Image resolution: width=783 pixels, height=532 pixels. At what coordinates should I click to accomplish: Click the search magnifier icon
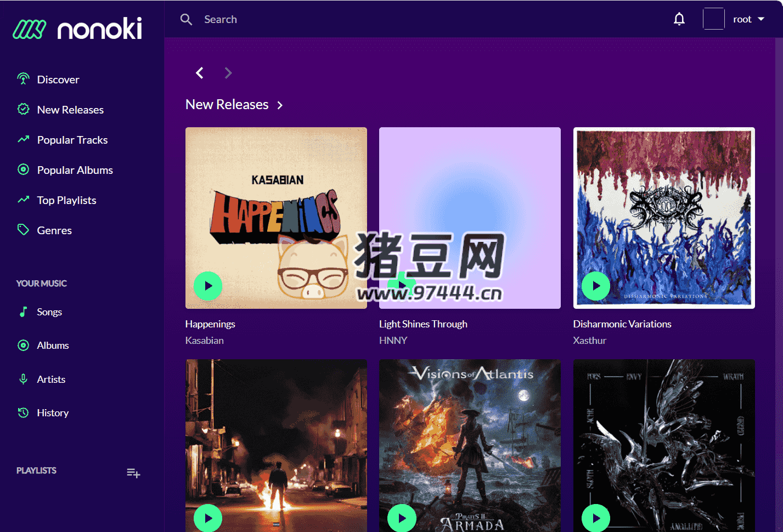pos(186,19)
